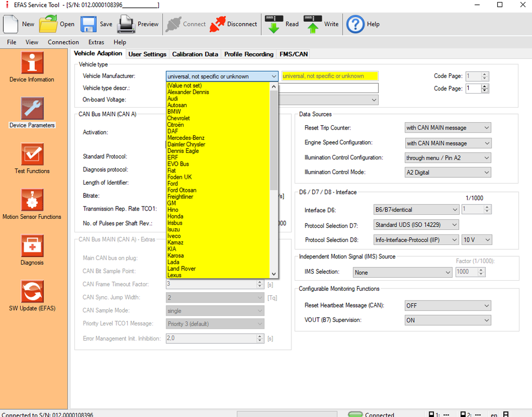Write device data with the green up arrow
This screenshot has width=532, height=417.
[313, 24]
